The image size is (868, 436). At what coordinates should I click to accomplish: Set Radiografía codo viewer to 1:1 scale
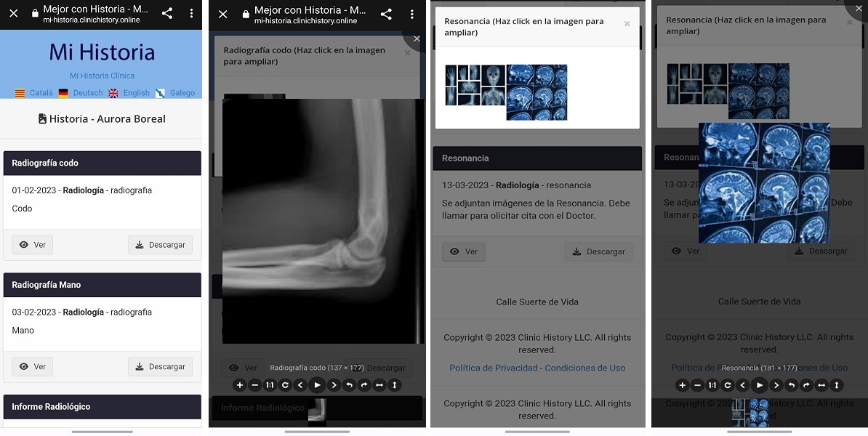[270, 385]
